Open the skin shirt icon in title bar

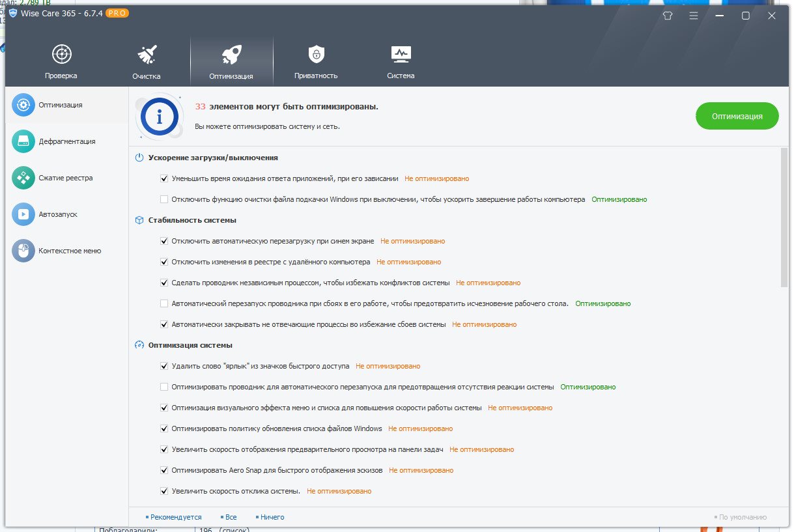(667, 16)
